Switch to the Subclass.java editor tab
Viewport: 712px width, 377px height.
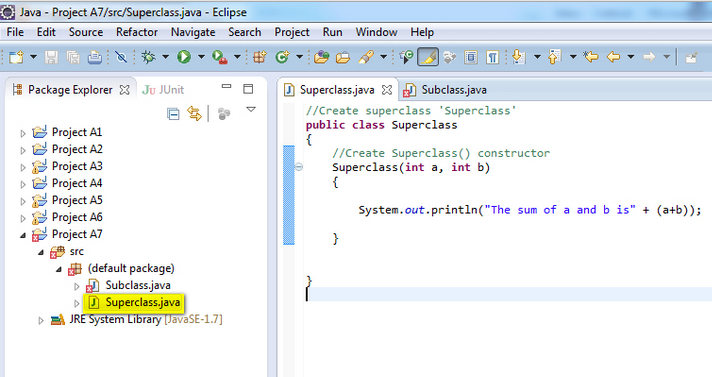click(445, 90)
